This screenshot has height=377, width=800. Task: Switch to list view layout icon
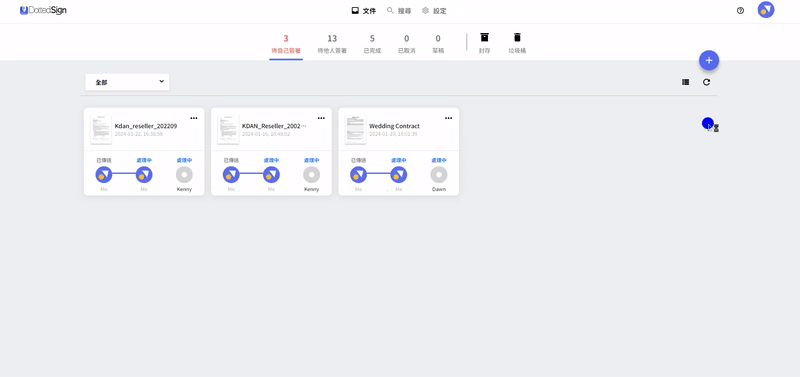click(686, 82)
